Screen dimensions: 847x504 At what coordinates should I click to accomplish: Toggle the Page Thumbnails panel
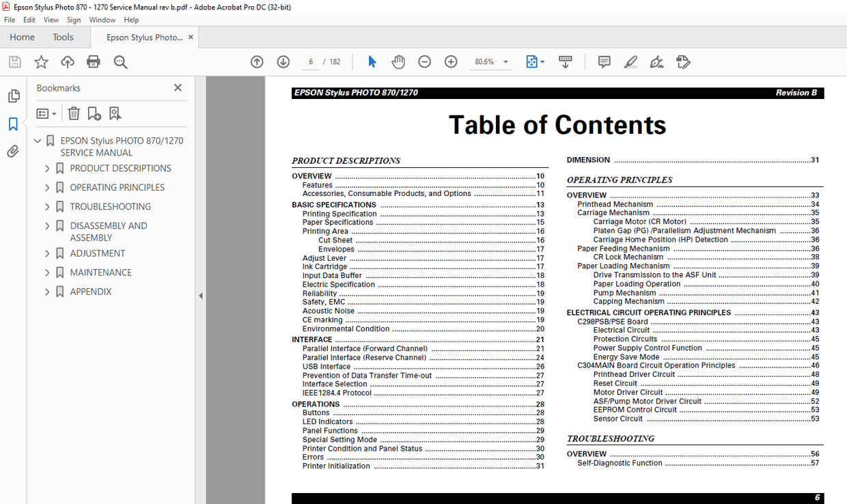(x=14, y=96)
